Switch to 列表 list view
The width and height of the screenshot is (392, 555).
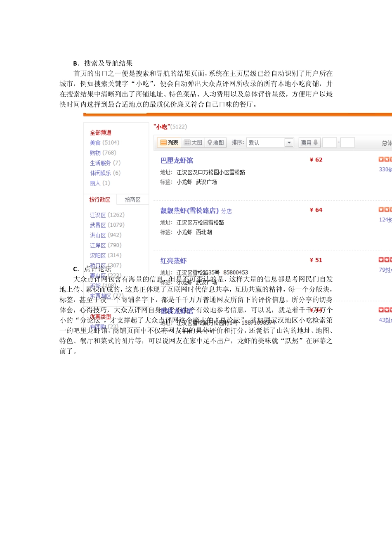click(x=169, y=142)
